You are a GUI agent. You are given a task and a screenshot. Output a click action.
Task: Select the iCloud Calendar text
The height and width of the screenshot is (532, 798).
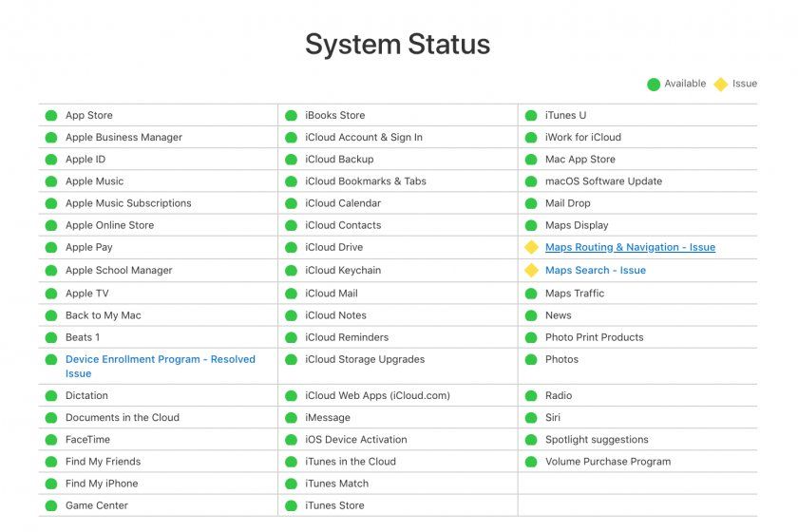343,203
